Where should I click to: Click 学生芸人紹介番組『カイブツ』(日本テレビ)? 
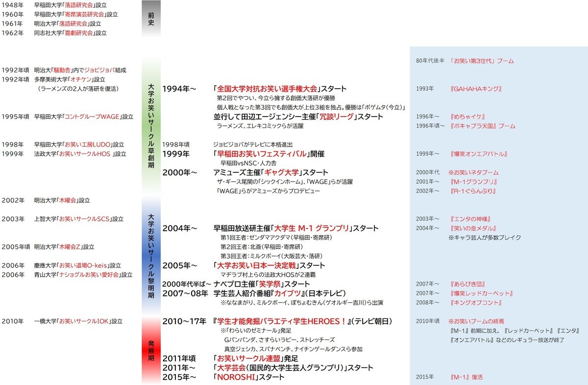click(x=280, y=293)
